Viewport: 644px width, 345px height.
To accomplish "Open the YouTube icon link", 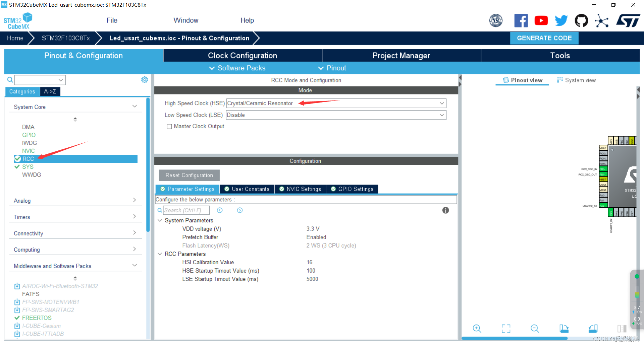I will click(x=541, y=21).
